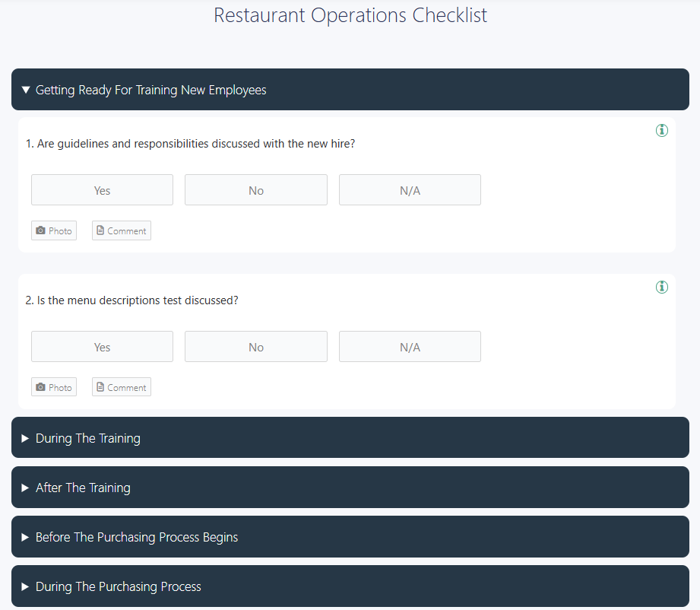Click the Restaurant Operations Checklist title
The width and height of the screenshot is (700, 610).
(350, 15)
